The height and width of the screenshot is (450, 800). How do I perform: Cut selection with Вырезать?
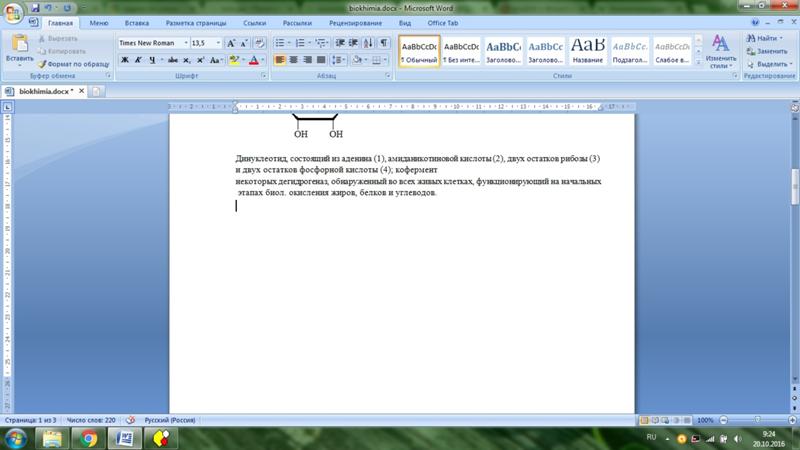[58, 39]
